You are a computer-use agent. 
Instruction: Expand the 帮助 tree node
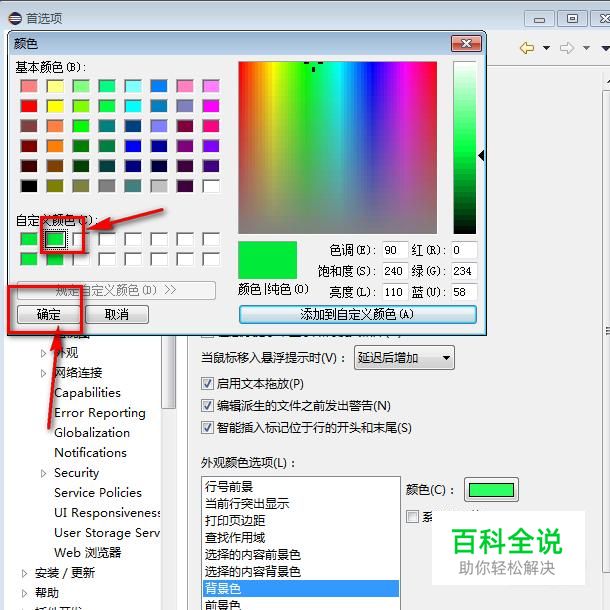(x=24, y=593)
